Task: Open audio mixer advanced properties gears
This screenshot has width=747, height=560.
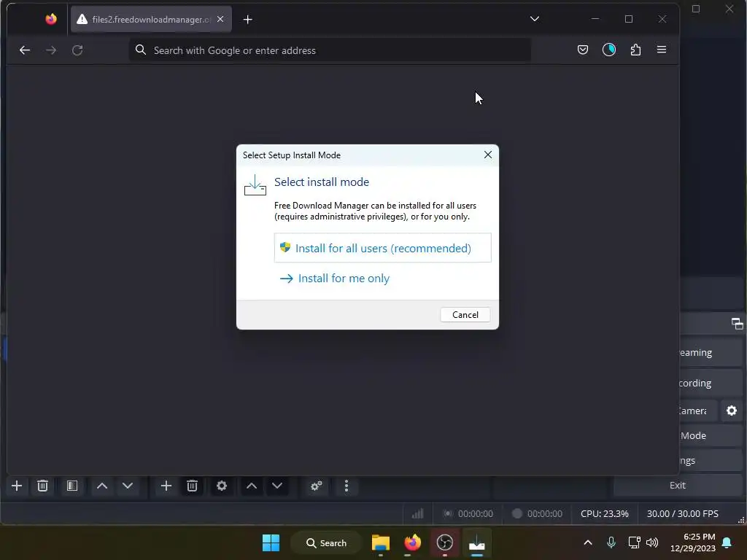Action: coord(317,486)
